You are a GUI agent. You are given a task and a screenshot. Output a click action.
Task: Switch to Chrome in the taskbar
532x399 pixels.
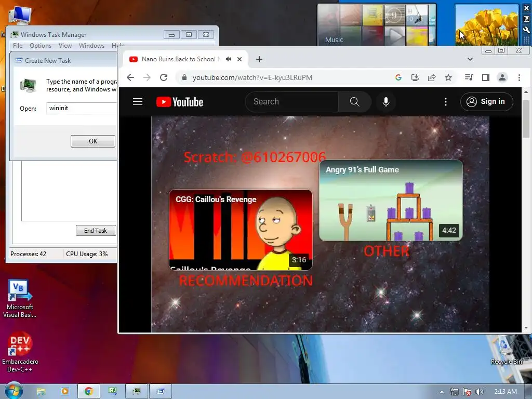(x=88, y=391)
